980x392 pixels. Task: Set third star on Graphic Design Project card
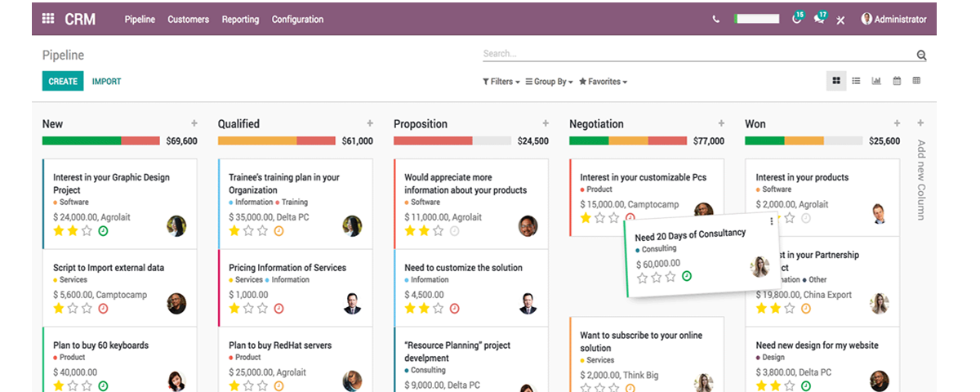pos(87,231)
